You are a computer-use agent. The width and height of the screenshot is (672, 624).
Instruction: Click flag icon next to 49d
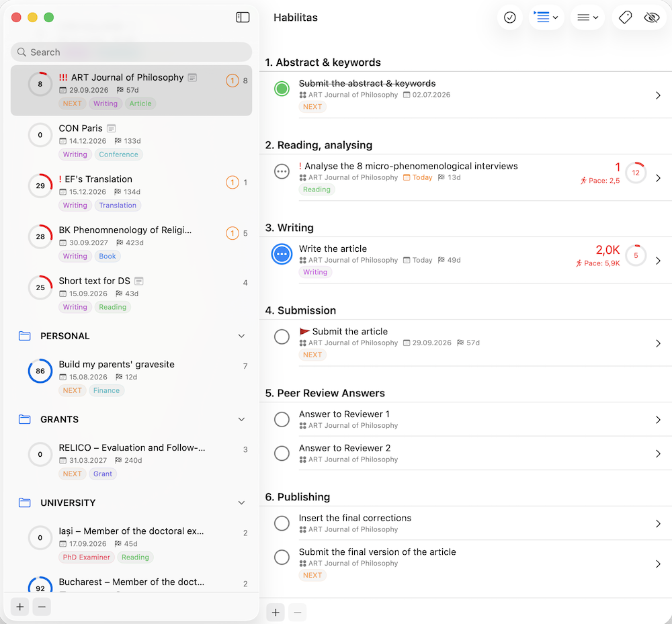(441, 260)
